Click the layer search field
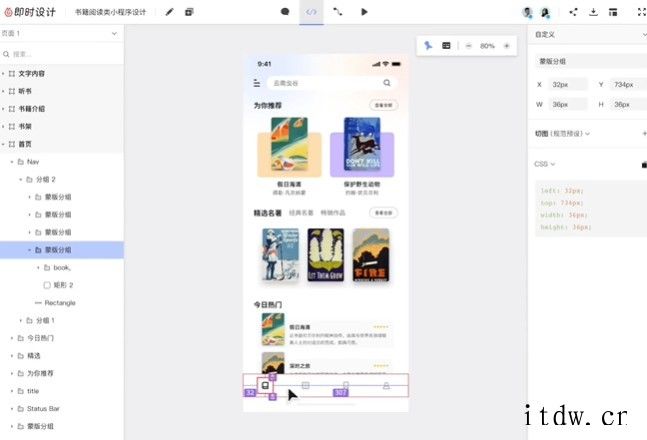Viewport: 647px width, 440px height. click(x=62, y=54)
